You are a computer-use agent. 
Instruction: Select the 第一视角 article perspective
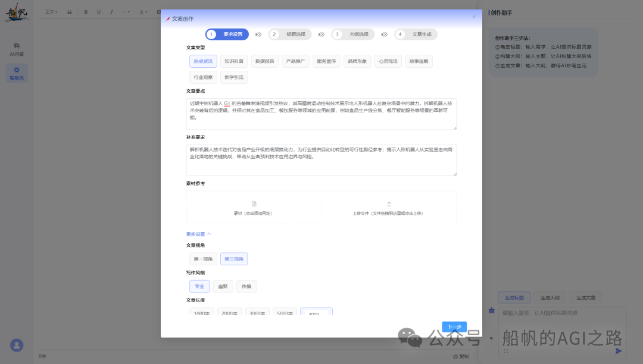(x=203, y=259)
